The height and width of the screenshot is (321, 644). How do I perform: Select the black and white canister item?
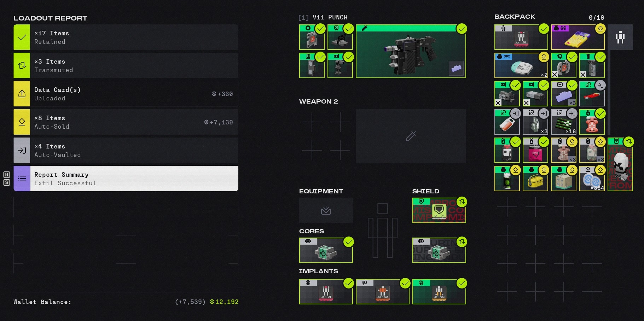click(x=507, y=150)
